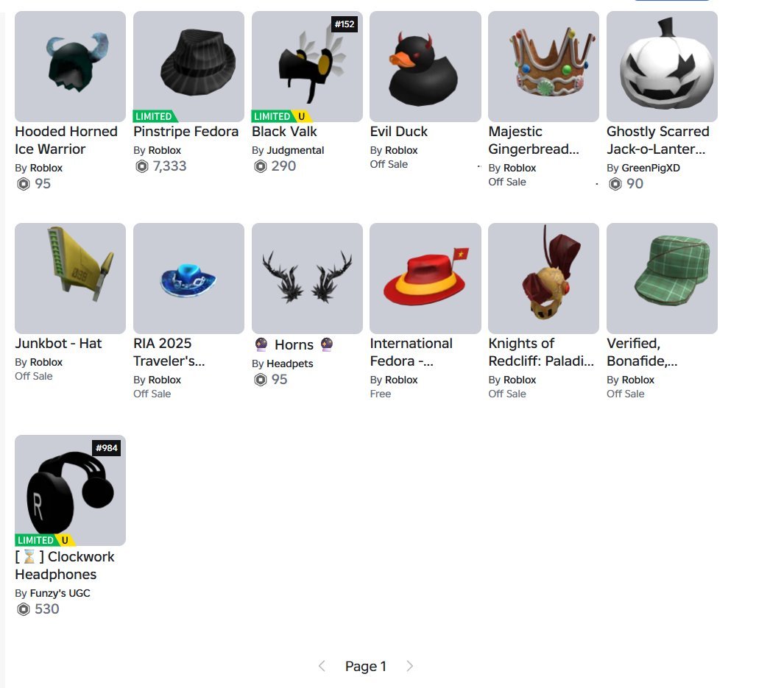Open the Horns item image

[x=307, y=278]
